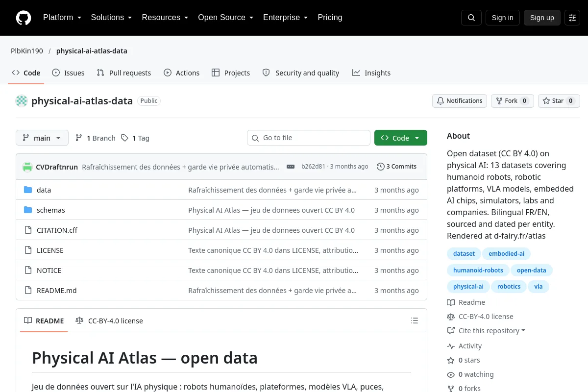Open README.md file in list
Image resolution: width=588 pixels, height=392 pixels.
[x=57, y=291]
